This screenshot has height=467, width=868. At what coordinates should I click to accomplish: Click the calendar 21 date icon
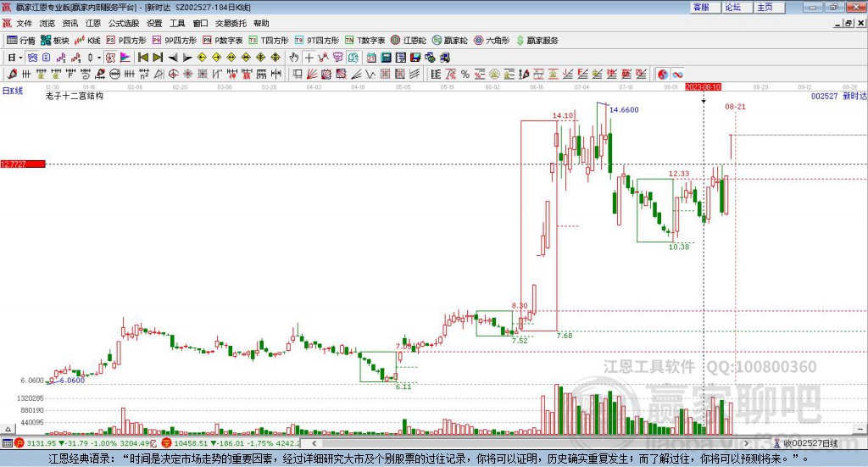click(371, 57)
